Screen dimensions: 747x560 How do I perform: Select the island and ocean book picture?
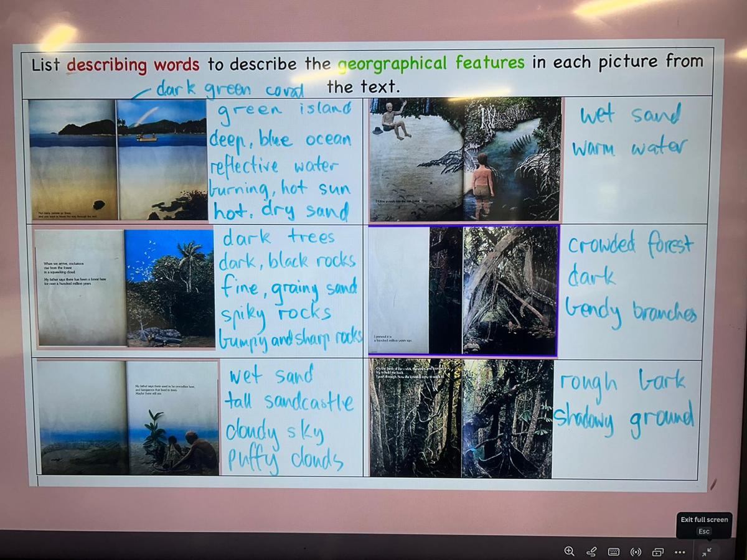point(118,159)
